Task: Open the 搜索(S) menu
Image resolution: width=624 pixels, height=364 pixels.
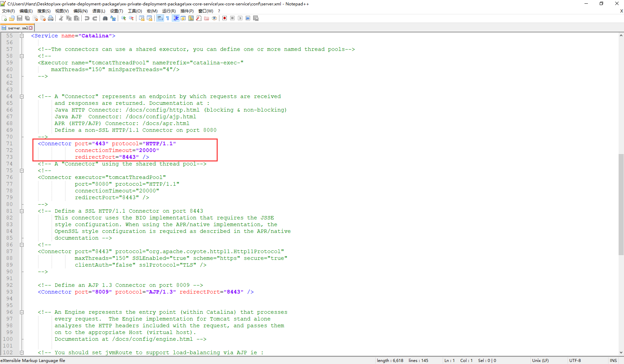Action: click(x=44, y=11)
